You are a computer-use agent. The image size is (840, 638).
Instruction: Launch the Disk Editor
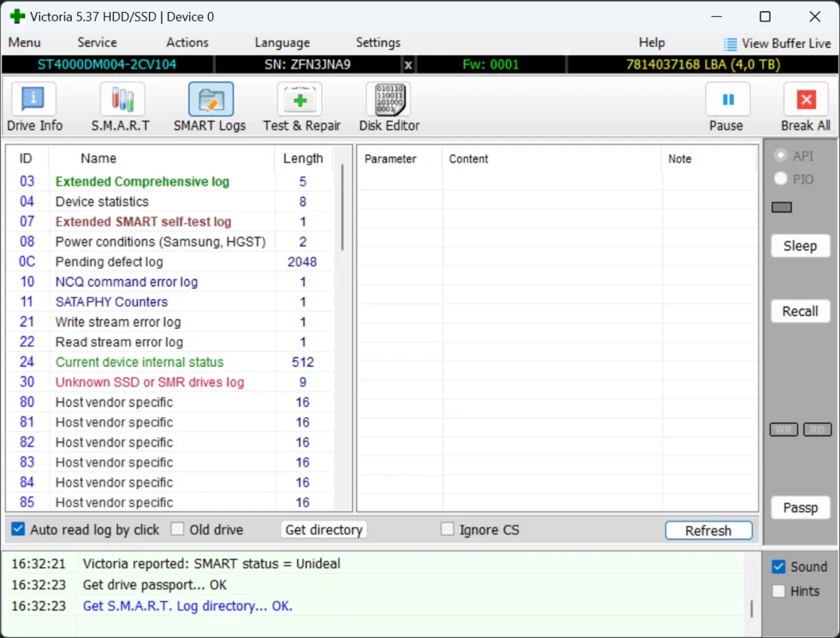coord(388,100)
